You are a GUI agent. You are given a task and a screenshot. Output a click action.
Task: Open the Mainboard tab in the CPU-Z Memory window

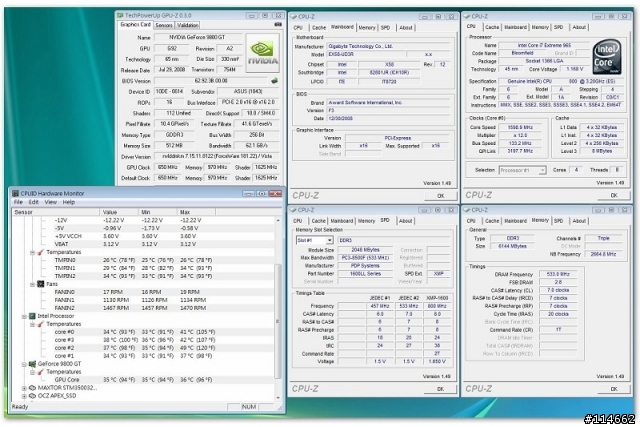(515, 221)
